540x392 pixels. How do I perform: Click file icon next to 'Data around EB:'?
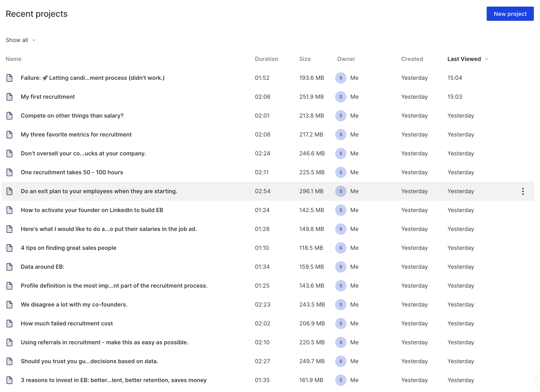pos(9,267)
